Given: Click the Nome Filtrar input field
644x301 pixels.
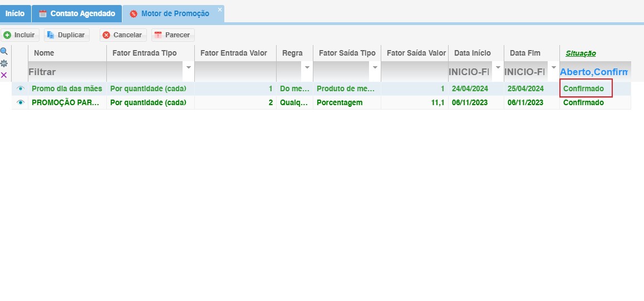Looking at the screenshot, I should coord(66,72).
